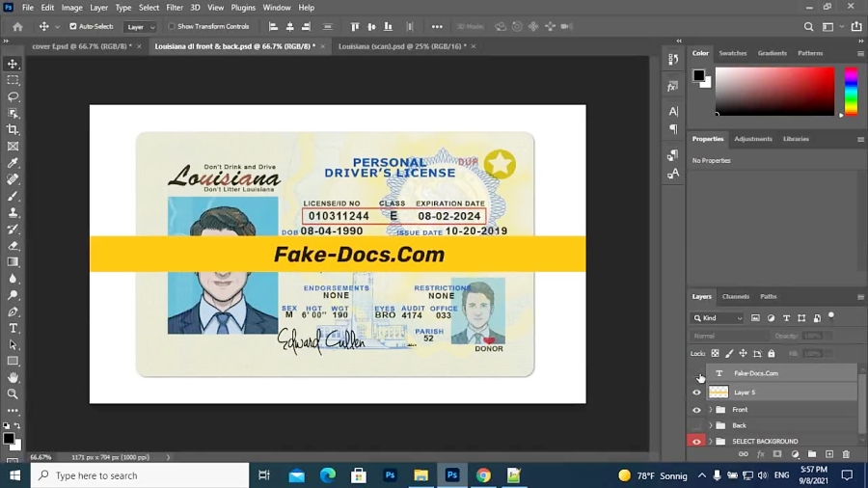Select the Horizontal Type tool
This screenshot has width=868, height=488.
pyautogui.click(x=13, y=328)
